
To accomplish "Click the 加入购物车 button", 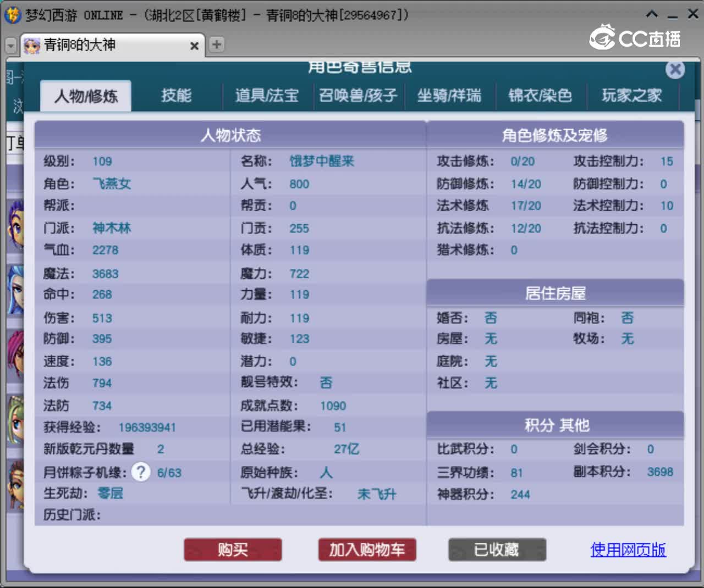I will tap(367, 550).
